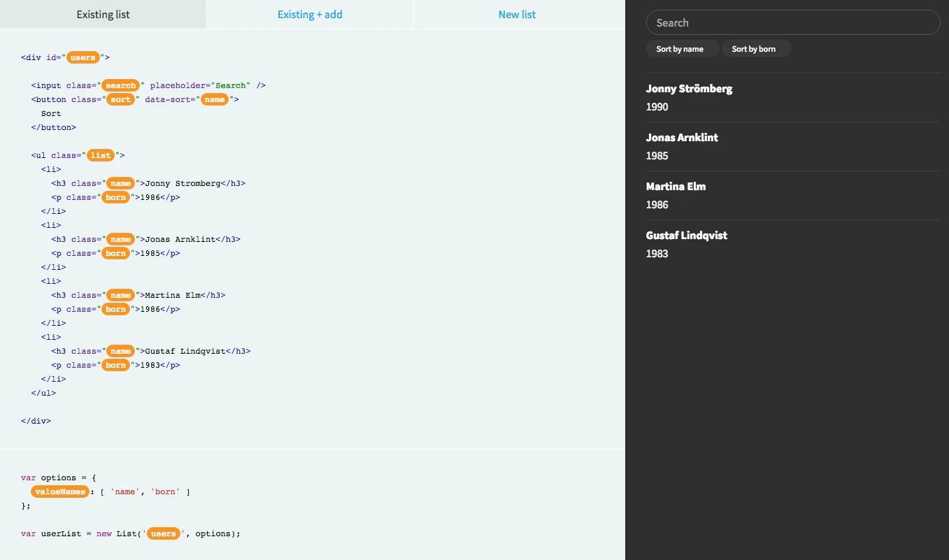The width and height of the screenshot is (949, 560).
Task: Focus the Search input field
Action: click(793, 22)
